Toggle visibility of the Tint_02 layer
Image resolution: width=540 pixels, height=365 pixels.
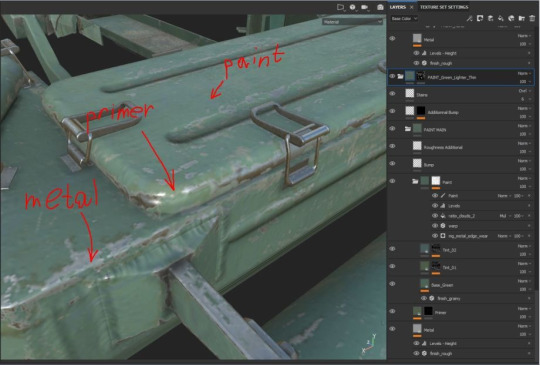tap(392, 249)
